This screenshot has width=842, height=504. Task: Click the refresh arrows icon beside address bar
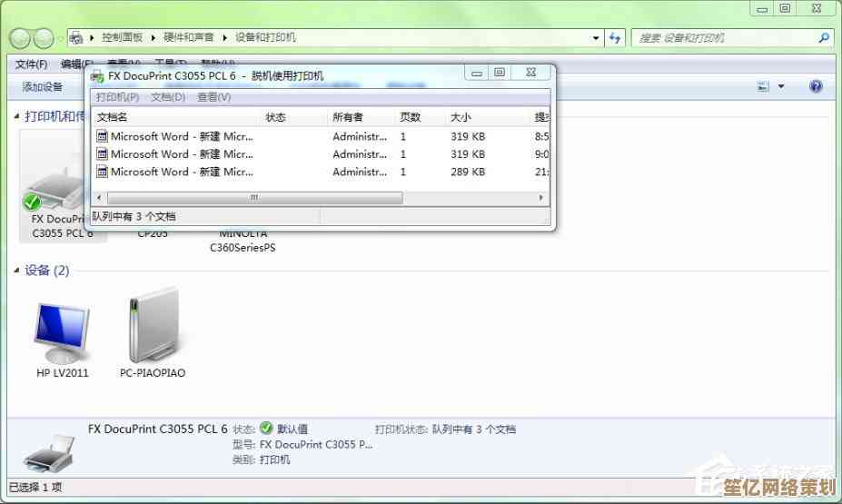(617, 38)
